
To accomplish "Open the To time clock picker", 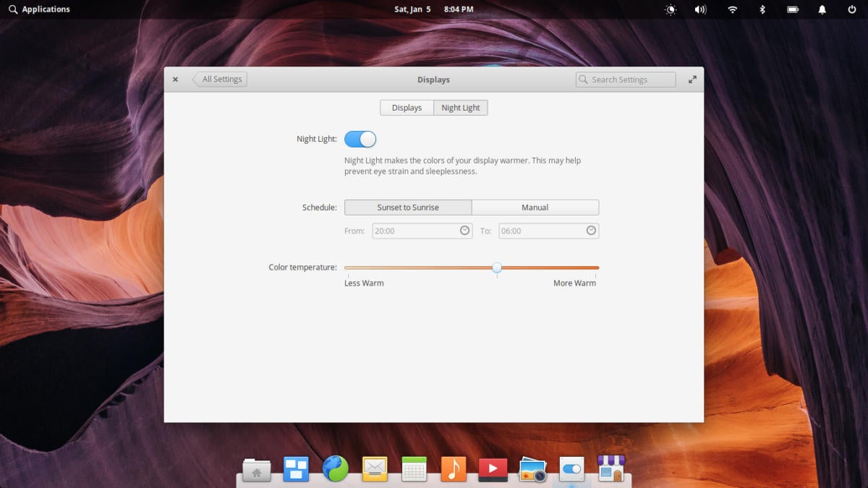I will [x=591, y=231].
